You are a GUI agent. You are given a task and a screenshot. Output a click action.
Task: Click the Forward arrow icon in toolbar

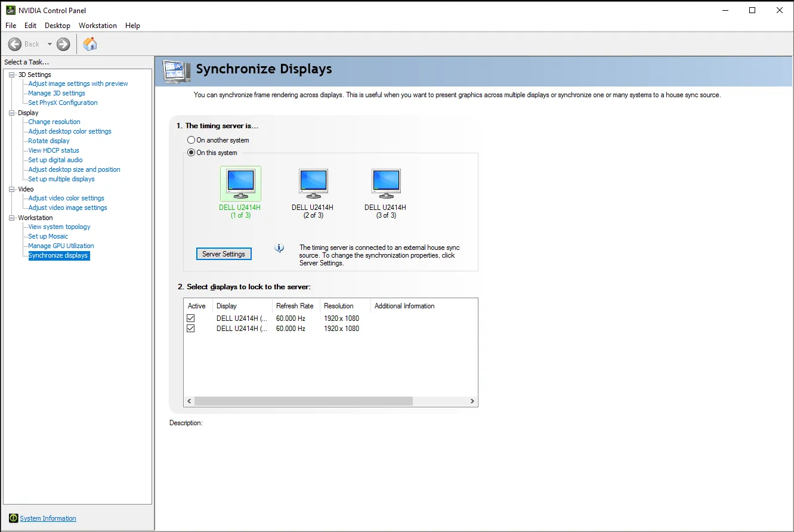63,44
